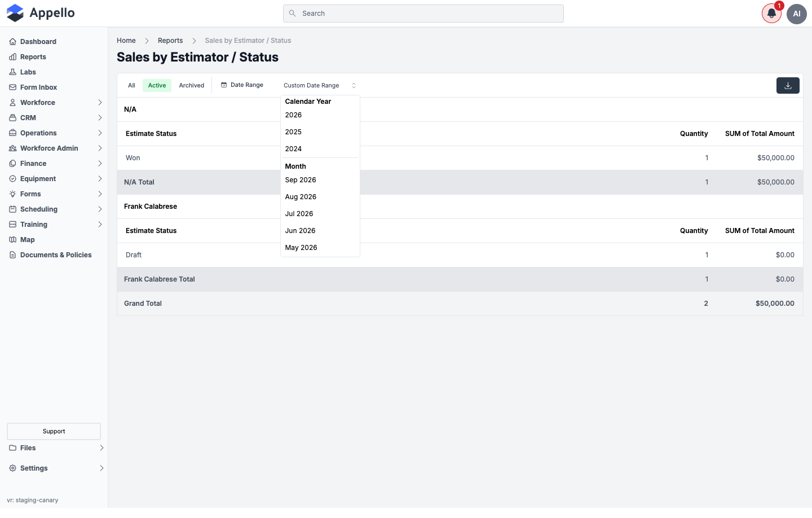The width and height of the screenshot is (812, 518).
Task: Go to Reports breadcrumb link
Action: click(170, 41)
